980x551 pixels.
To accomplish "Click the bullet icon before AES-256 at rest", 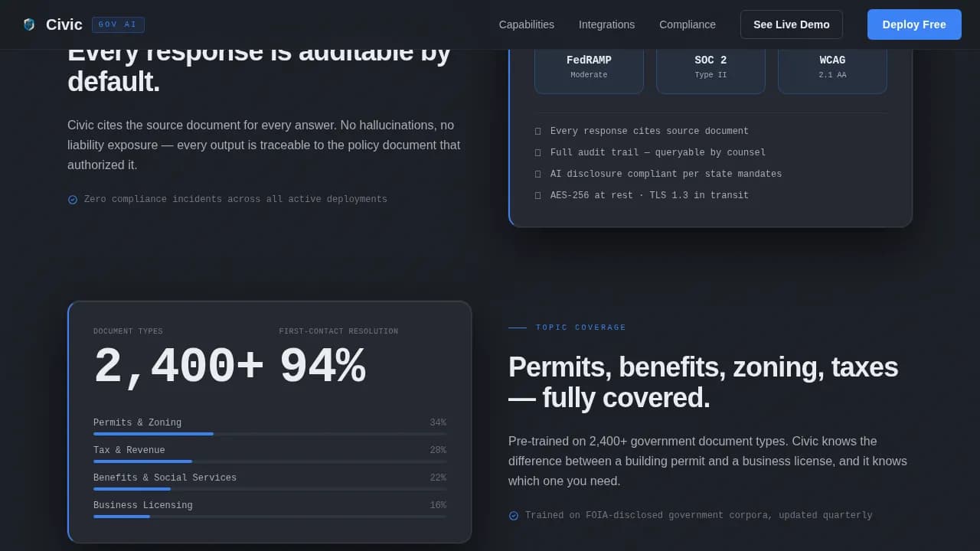I will pyautogui.click(x=538, y=196).
